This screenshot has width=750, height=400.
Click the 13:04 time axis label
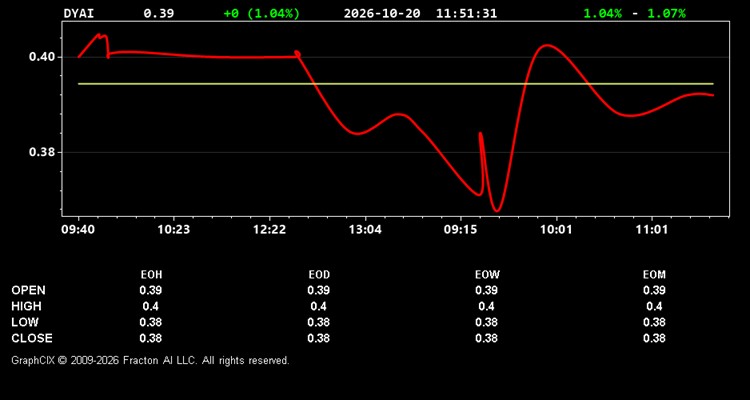(365, 230)
